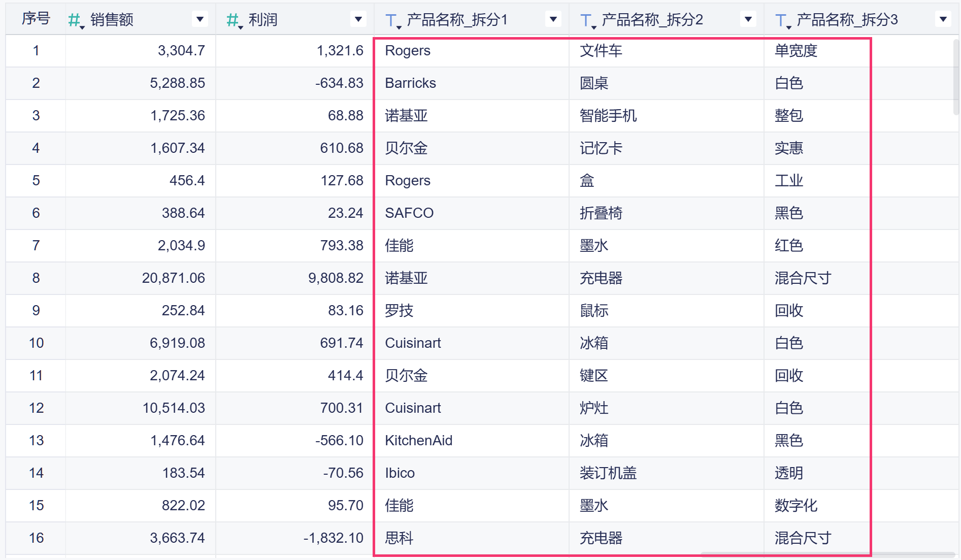Image resolution: width=961 pixels, height=560 pixels.
Task: Select the cell containing Barricks
Action: pyautogui.click(x=410, y=83)
